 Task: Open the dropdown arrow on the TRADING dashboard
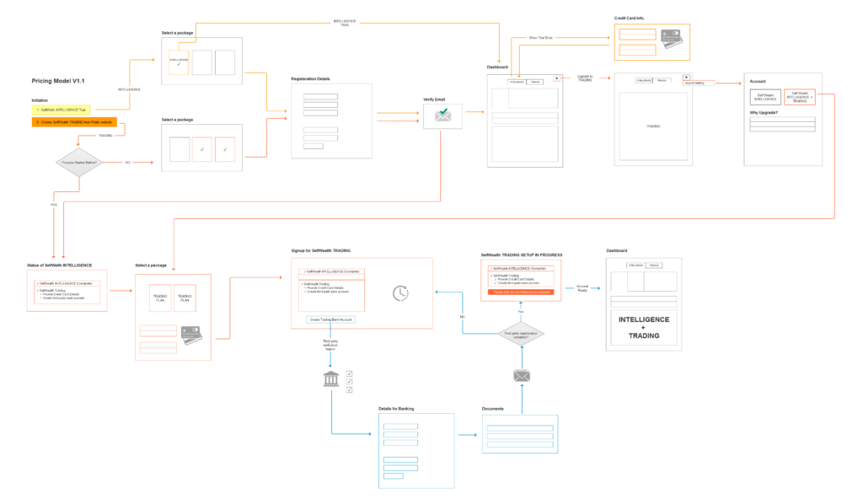tap(686, 78)
